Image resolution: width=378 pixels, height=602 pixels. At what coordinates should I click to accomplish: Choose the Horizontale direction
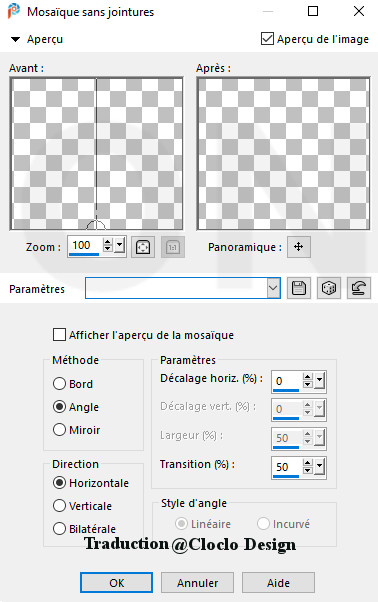59,483
